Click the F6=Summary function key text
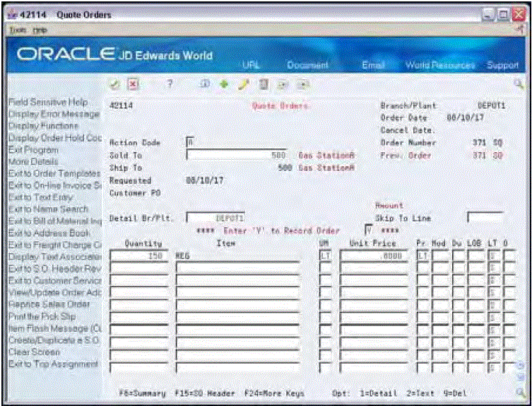The height and width of the screenshot is (406, 532). tap(143, 393)
